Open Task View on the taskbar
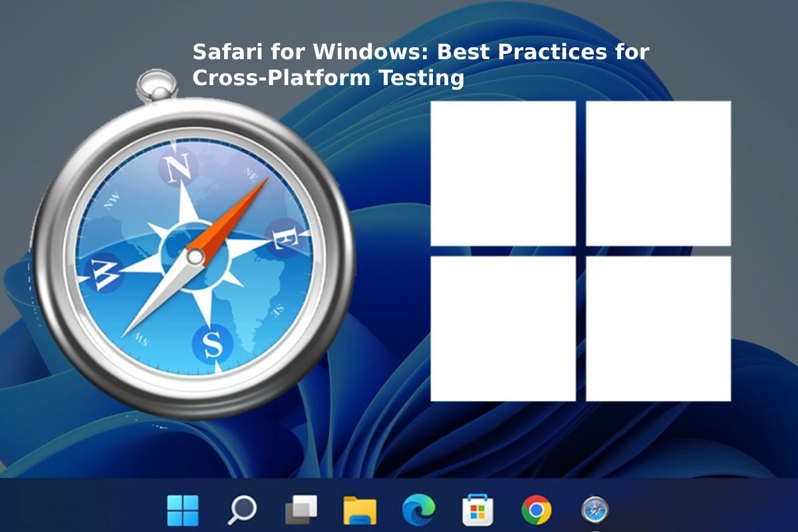Screen dimensions: 798x532 pos(301,511)
